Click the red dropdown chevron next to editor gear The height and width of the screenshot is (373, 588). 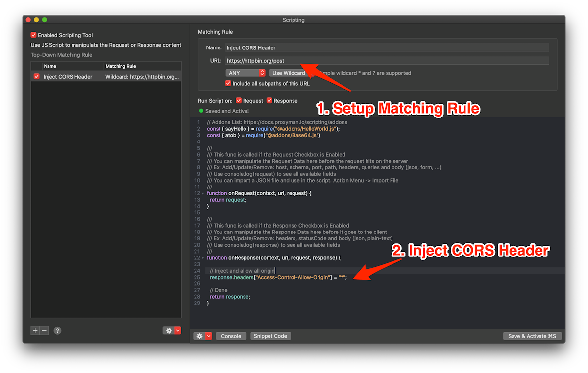pos(207,336)
